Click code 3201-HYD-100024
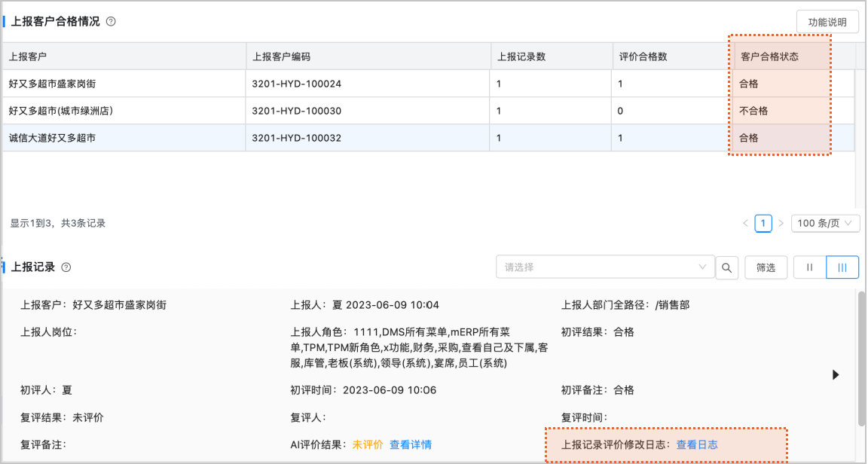 pyautogui.click(x=297, y=84)
